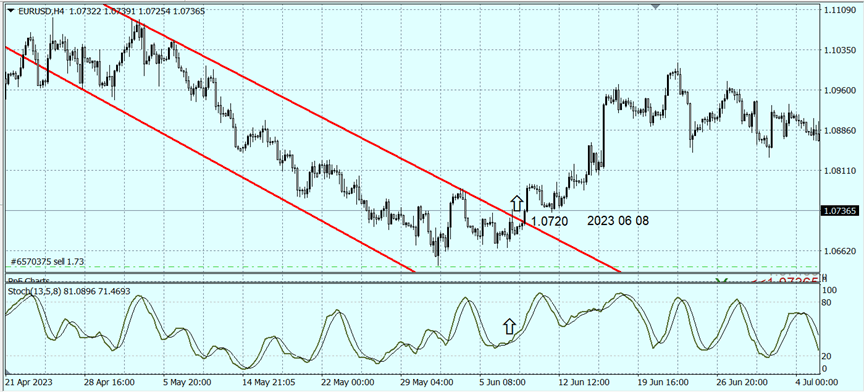
Task: Click the 12 Jun 12:00 time axis label
Action: coord(585,382)
